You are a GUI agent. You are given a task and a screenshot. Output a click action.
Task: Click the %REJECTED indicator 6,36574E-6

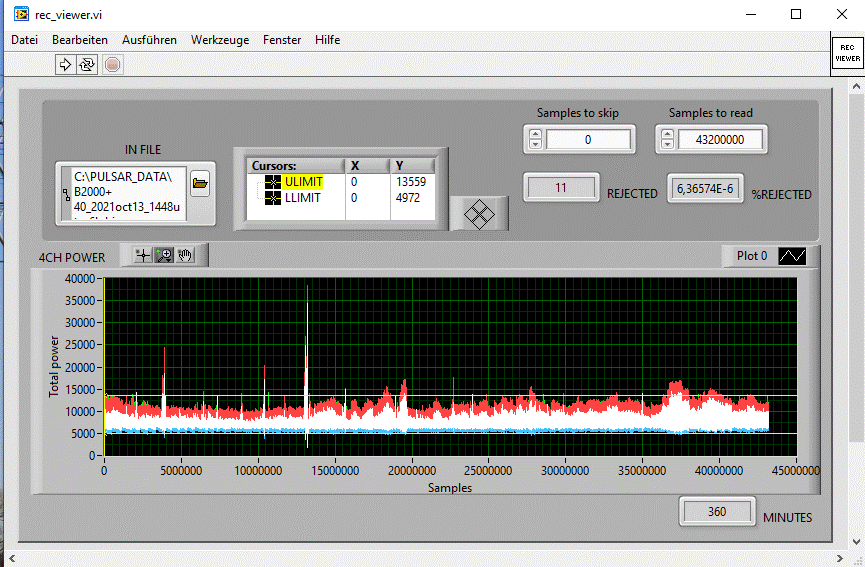[x=705, y=189]
